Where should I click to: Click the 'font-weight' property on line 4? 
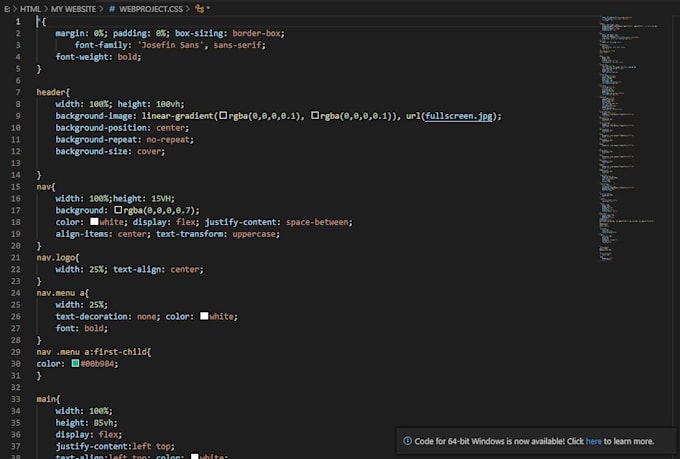pyautogui.click(x=82, y=57)
